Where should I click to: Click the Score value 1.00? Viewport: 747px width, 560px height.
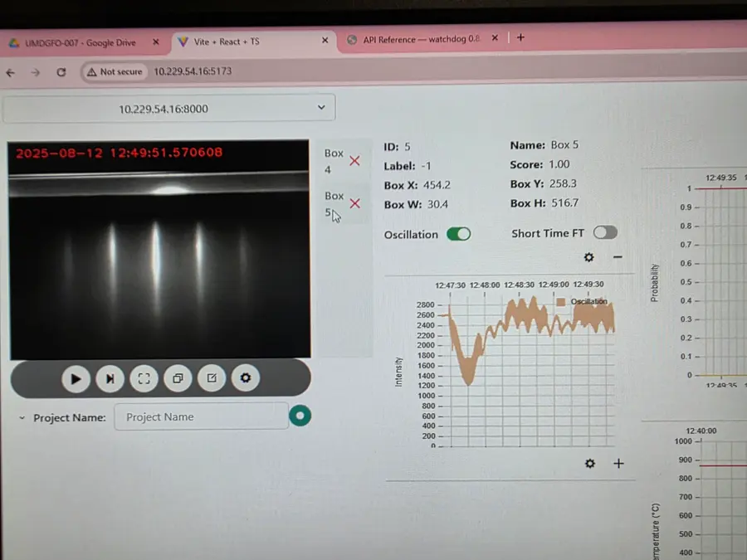click(559, 164)
